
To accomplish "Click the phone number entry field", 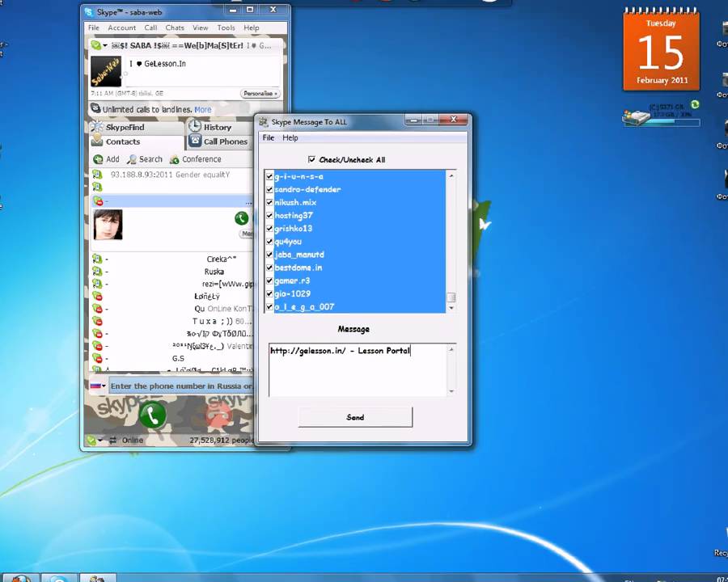I will (x=182, y=386).
